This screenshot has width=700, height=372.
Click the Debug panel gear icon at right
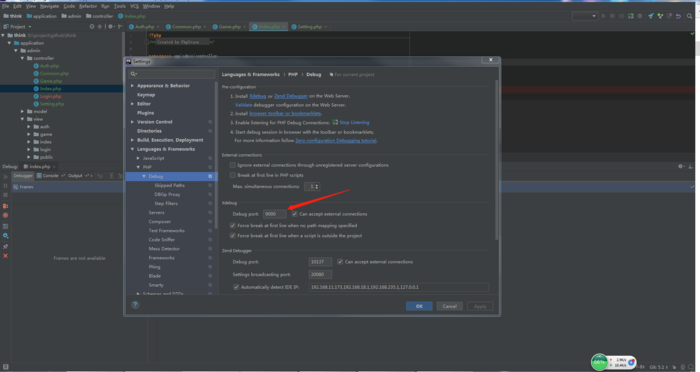point(681,166)
